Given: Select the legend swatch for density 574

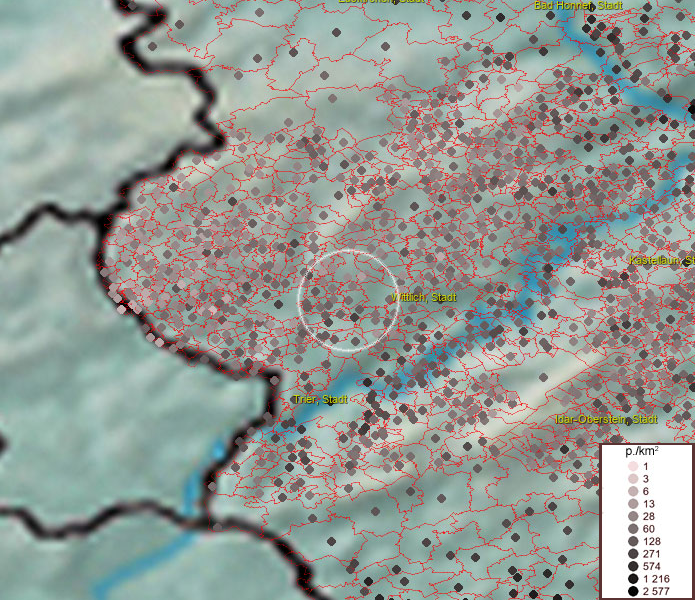Looking at the screenshot, I should [x=633, y=566].
